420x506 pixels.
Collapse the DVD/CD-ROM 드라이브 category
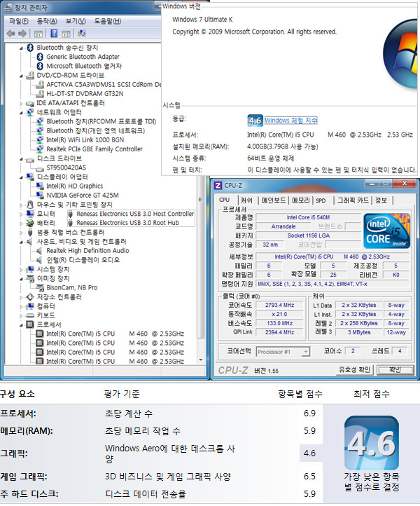coord(21,76)
